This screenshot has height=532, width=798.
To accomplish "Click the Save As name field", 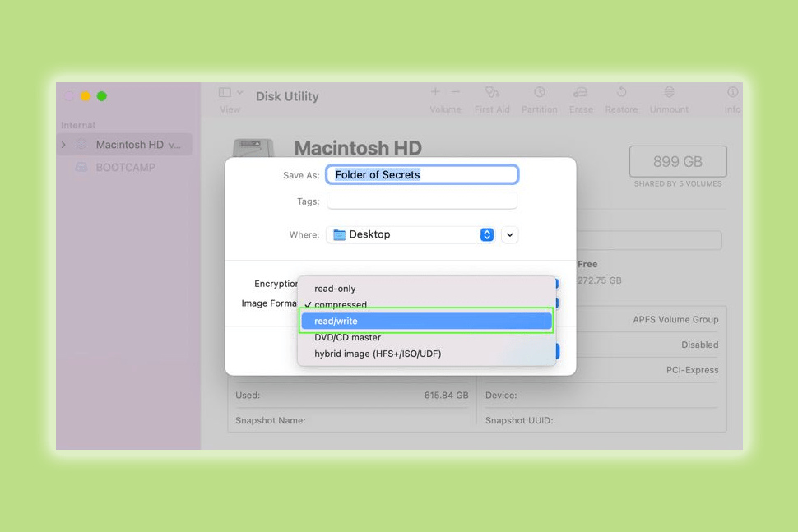I will (422, 174).
